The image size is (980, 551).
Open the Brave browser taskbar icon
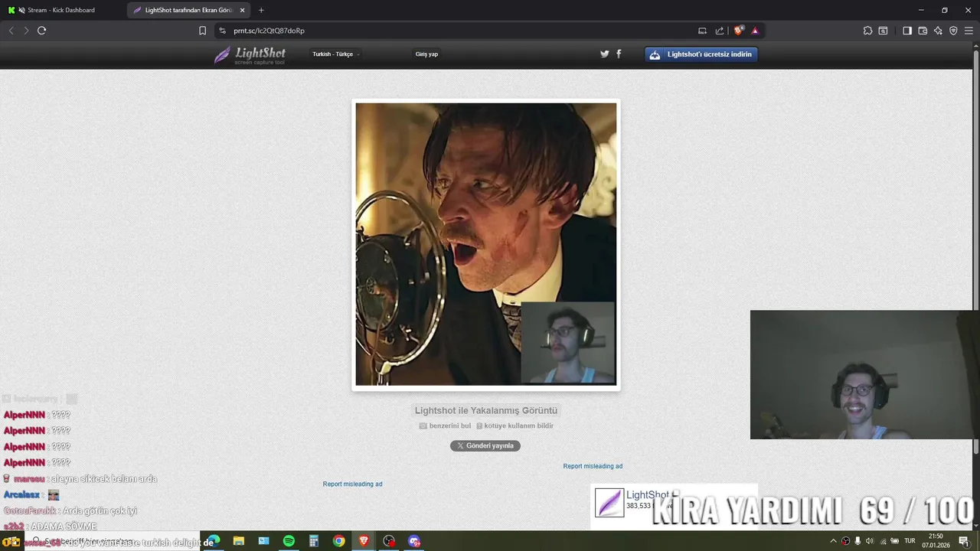click(x=364, y=541)
